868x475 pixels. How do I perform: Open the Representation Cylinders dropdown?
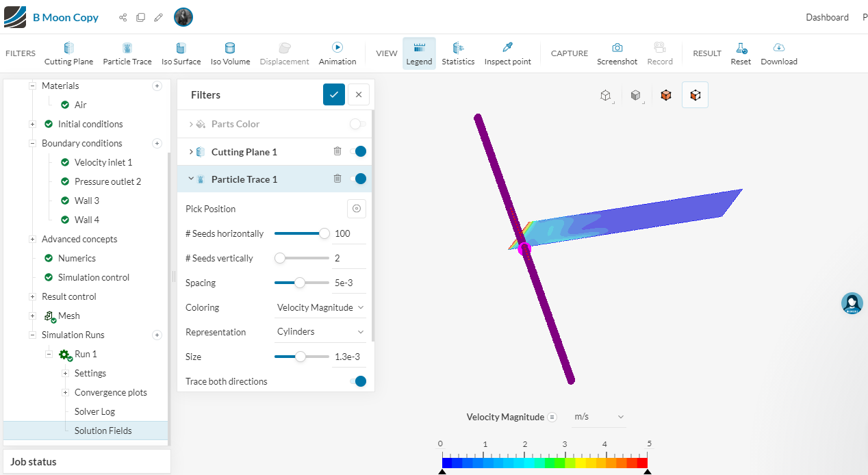point(320,332)
